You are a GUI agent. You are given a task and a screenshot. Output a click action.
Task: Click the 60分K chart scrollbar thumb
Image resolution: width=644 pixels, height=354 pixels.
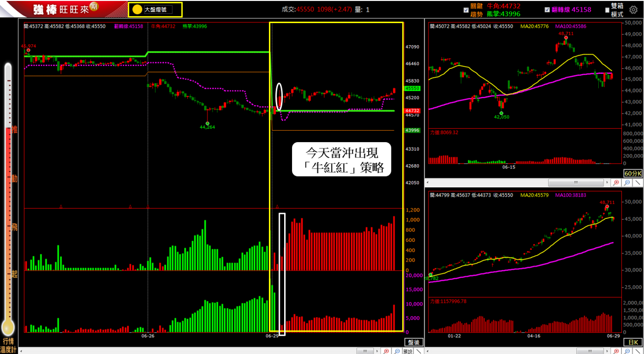point(576,182)
